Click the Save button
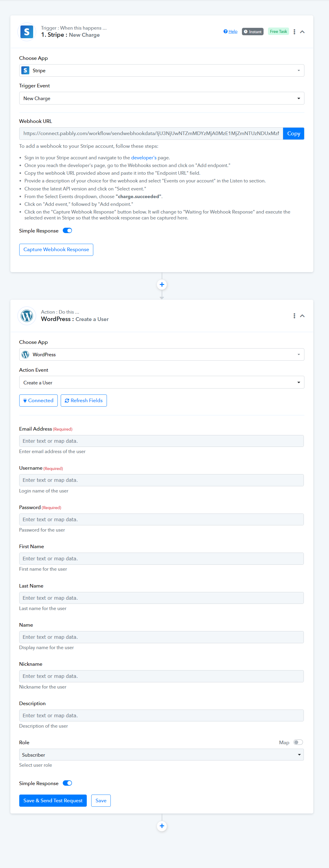Screen dimensions: 329x868 101,800
